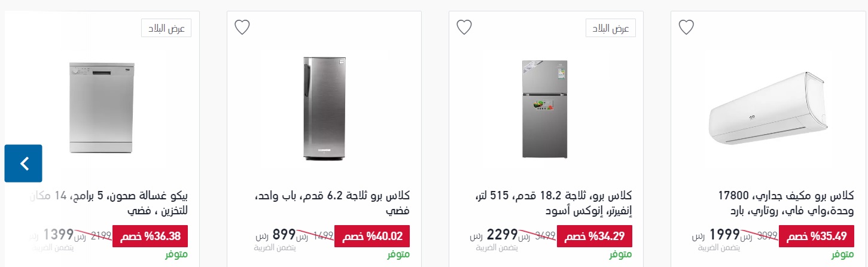
Task: Click the 1999 price on the air conditioner
Action: (724, 234)
